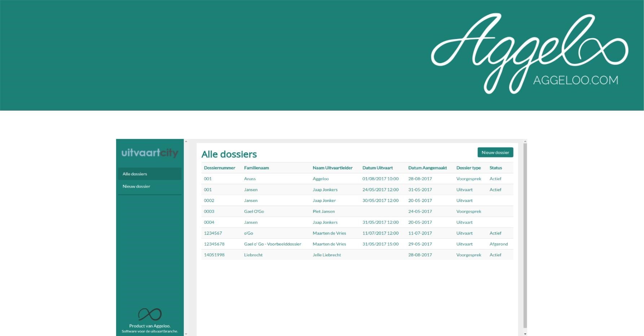
Task: Select family name Anass
Action: pos(250,179)
